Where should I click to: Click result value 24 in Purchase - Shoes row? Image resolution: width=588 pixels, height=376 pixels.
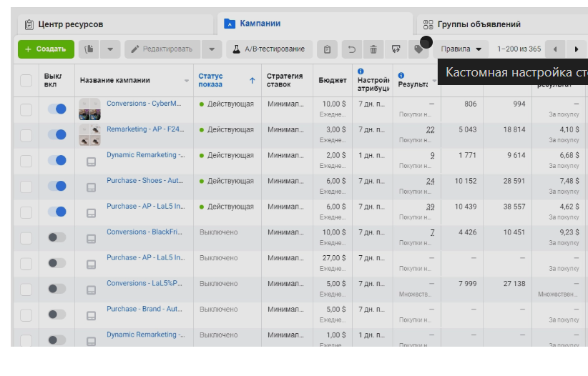(x=430, y=181)
